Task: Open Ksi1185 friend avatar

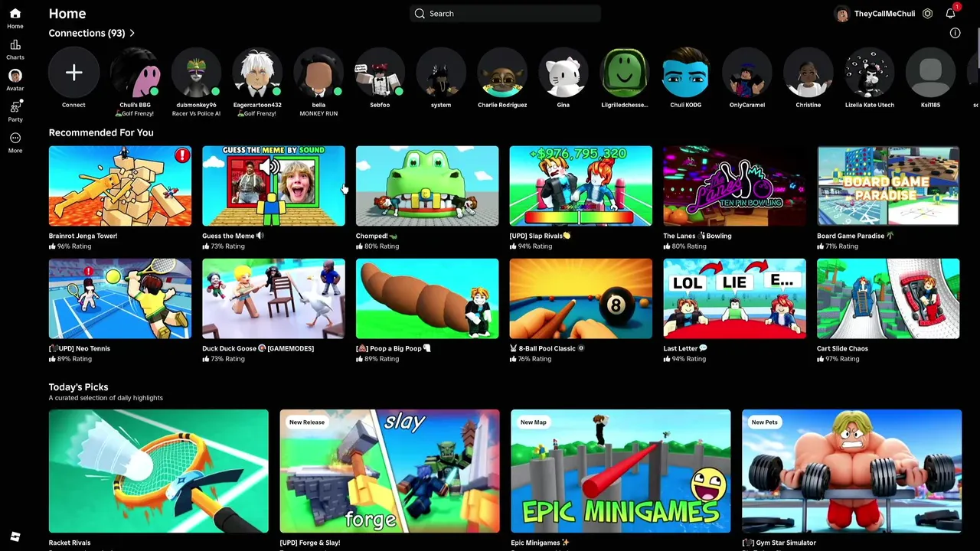Action: point(931,73)
